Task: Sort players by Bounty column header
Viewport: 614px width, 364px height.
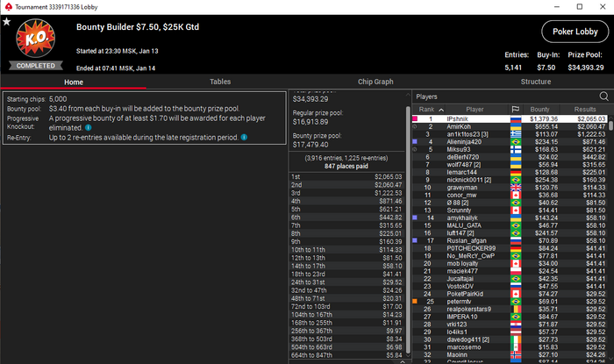Action: click(539, 109)
